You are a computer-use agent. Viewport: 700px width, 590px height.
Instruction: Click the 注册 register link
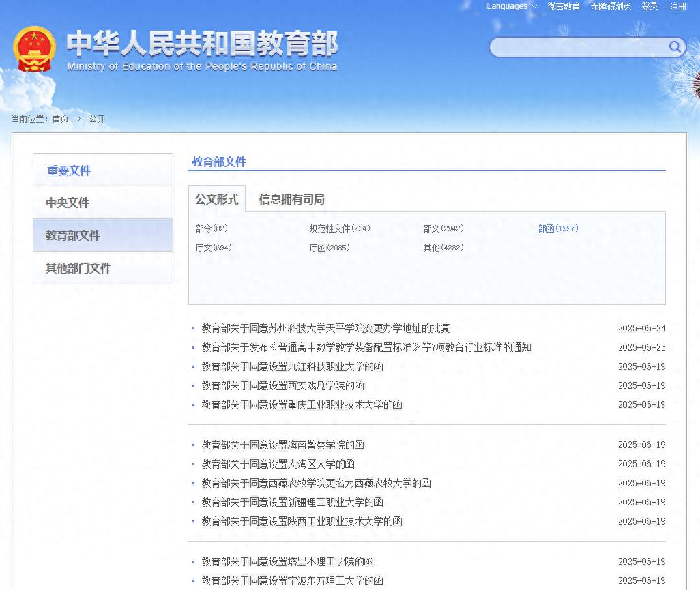(678, 6)
